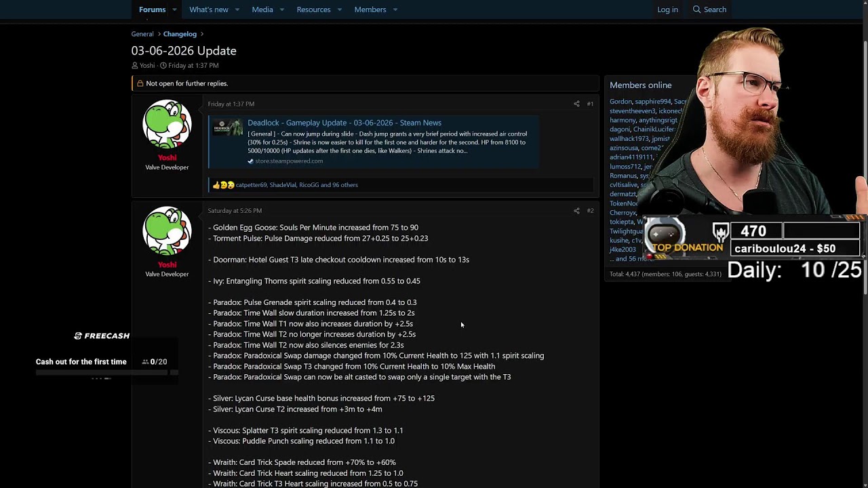Click the thread author Yoshi link under the title
This screenshot has height=488, width=868.
click(147, 66)
